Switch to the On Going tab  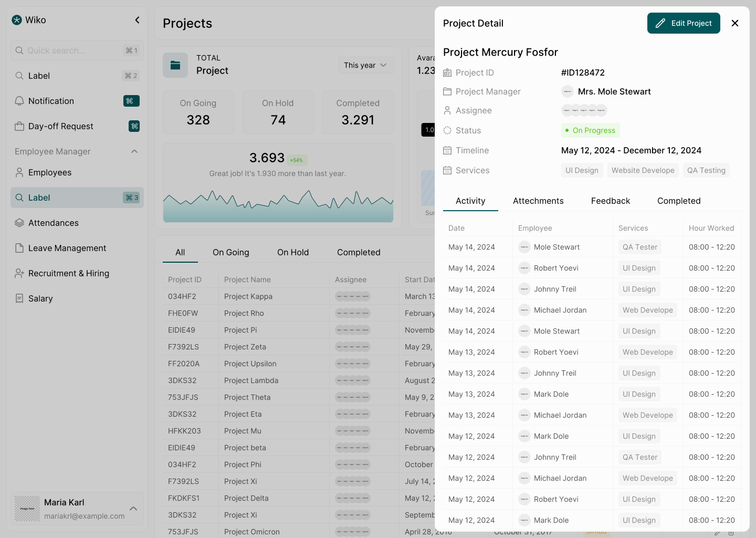tap(231, 252)
